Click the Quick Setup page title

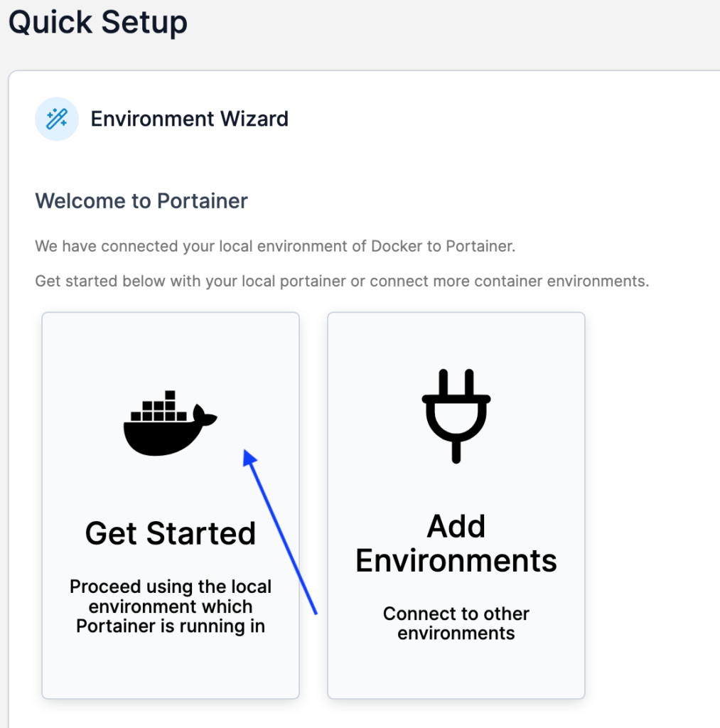97,23
